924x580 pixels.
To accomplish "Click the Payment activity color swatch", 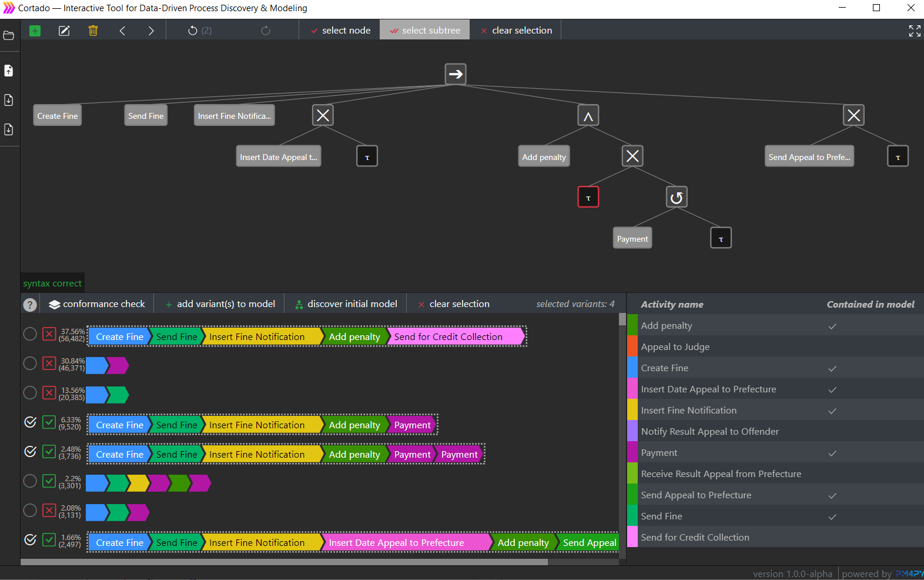I will pyautogui.click(x=632, y=452).
